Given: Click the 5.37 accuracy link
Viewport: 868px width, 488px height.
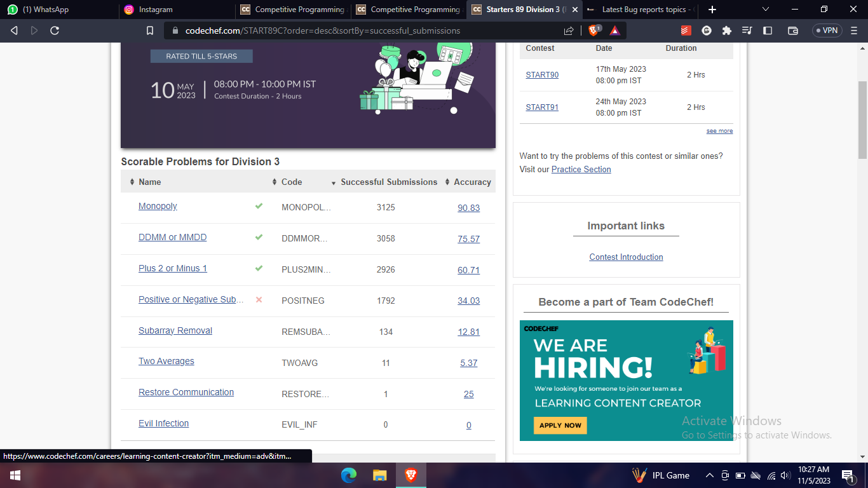Looking at the screenshot, I should 468,363.
